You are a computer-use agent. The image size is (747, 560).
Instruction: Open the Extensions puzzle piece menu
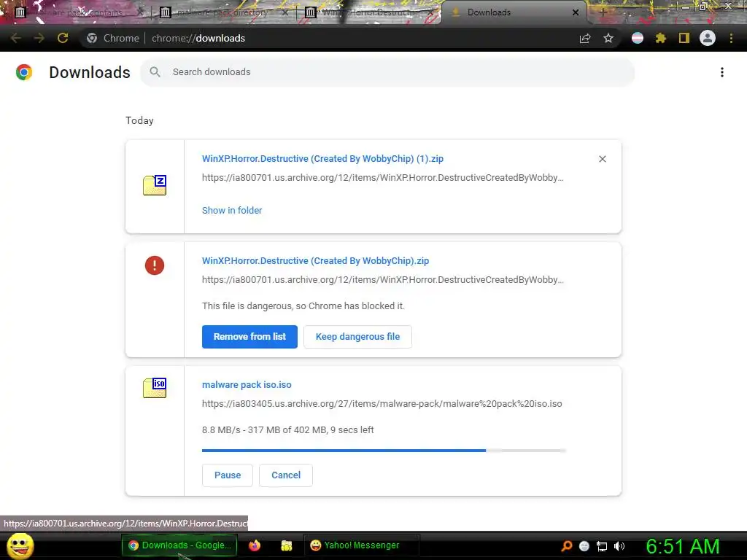click(x=661, y=38)
